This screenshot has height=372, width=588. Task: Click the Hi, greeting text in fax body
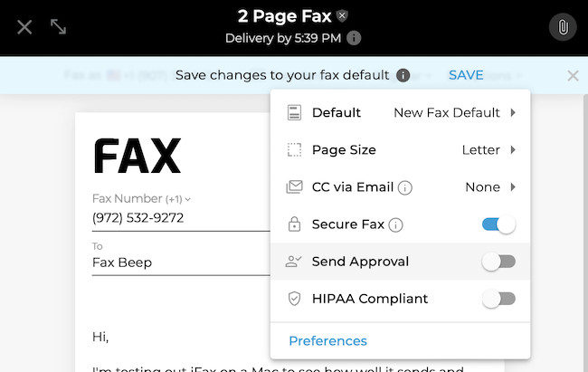coord(100,337)
